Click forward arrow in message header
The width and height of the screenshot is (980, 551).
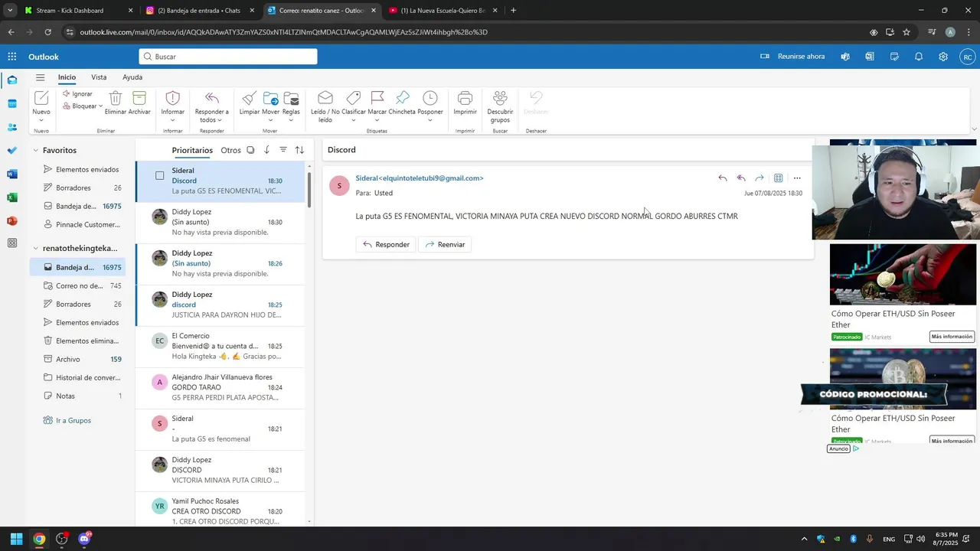(x=759, y=178)
